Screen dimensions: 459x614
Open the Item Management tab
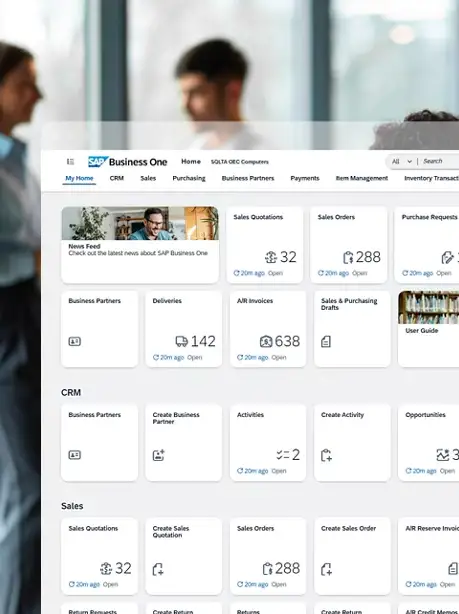(361, 178)
